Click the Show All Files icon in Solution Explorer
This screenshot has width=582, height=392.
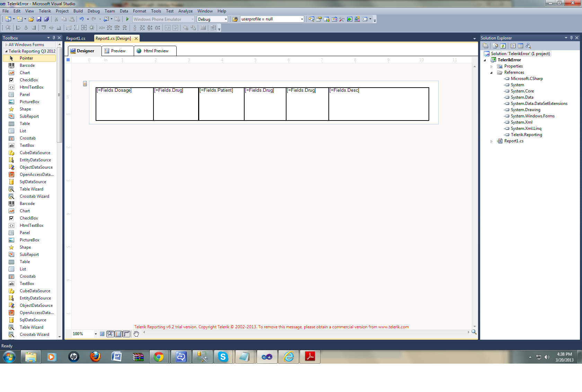pos(495,46)
